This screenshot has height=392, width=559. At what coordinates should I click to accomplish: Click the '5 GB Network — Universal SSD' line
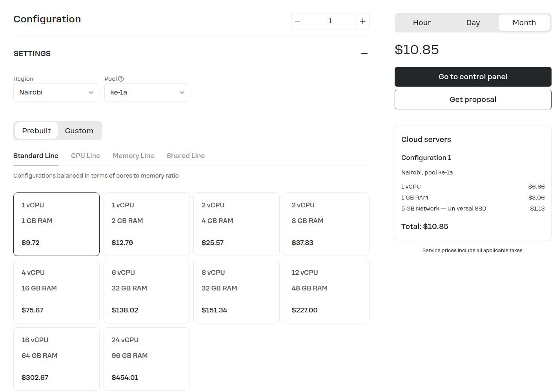[444, 209]
